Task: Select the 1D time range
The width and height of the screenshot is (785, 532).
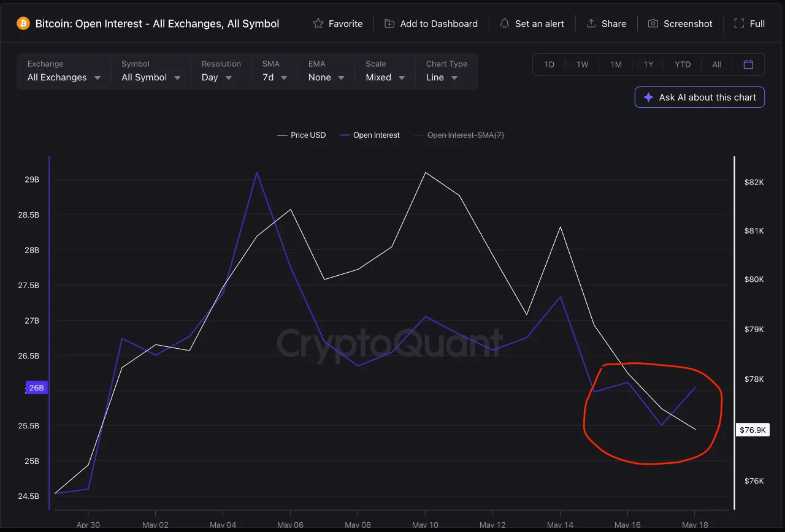Action: tap(549, 64)
